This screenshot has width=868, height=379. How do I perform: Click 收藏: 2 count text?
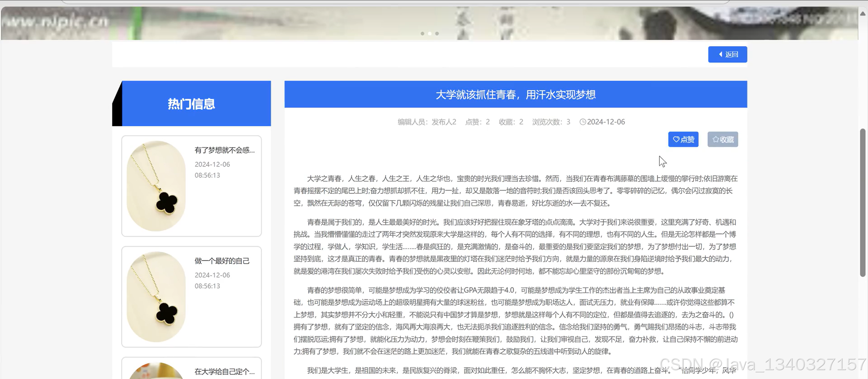(x=511, y=122)
